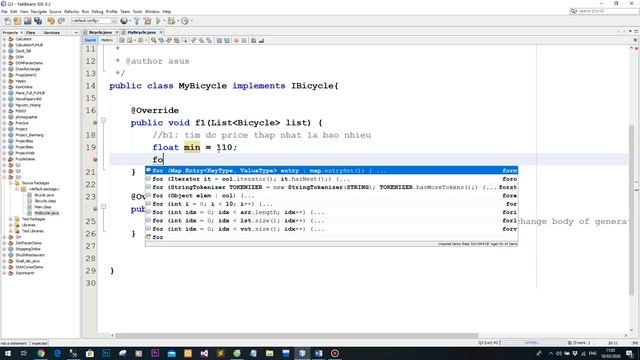This screenshot has height=360, width=640.
Task: Click the red error glyph on line 20
Action: pyautogui.click(x=95, y=160)
